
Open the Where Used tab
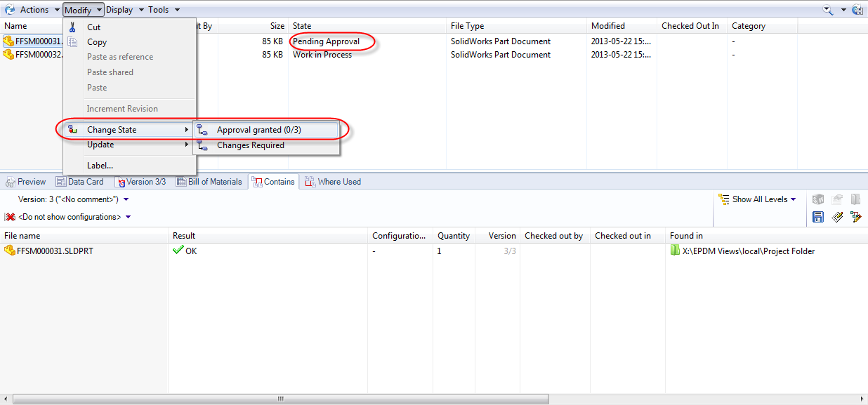pos(333,182)
